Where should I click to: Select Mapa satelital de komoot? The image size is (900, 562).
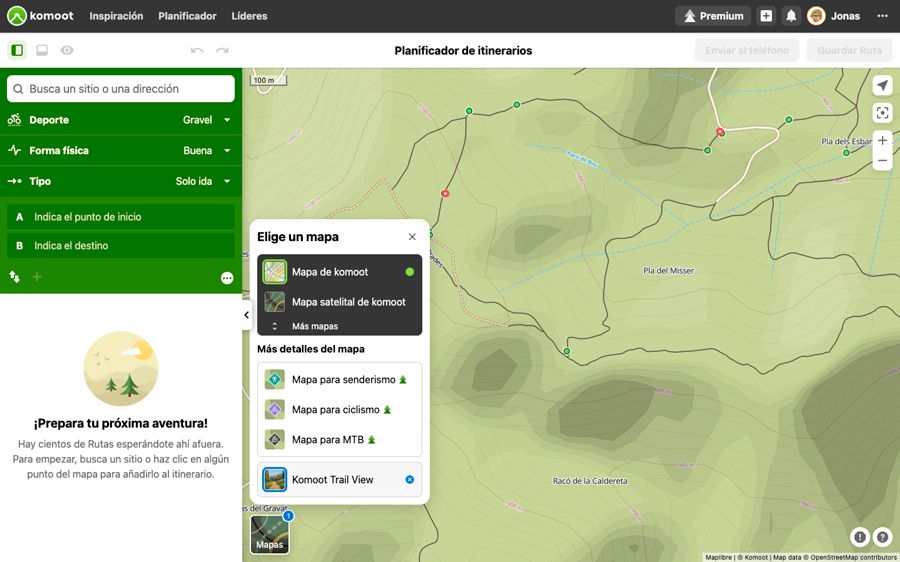point(339,302)
